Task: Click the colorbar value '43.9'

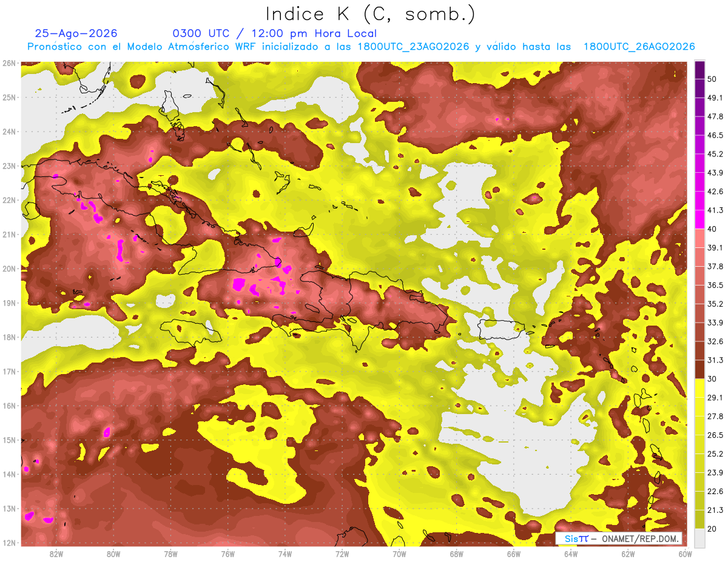Action: click(715, 173)
